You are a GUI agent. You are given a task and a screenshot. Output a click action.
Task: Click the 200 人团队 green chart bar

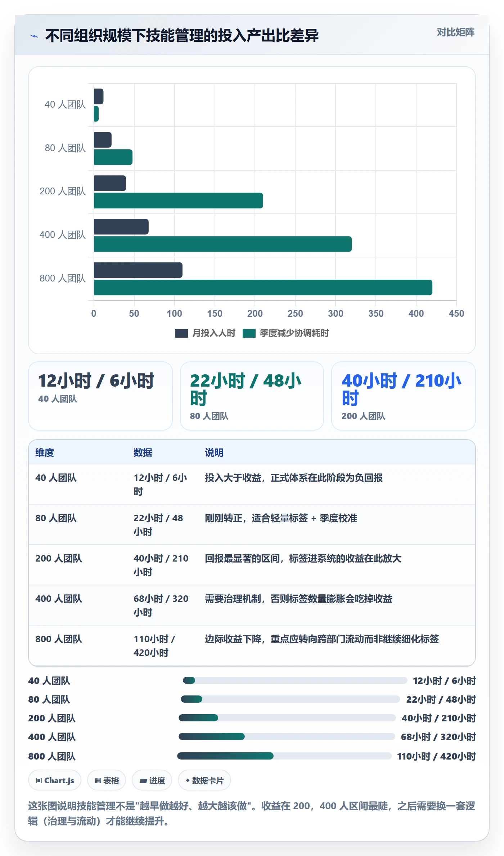click(x=179, y=201)
